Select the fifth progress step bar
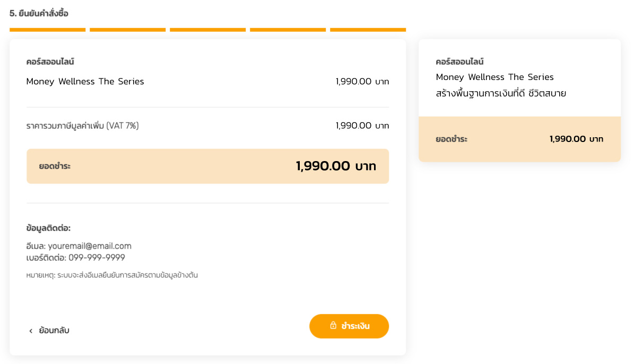 [x=368, y=30]
